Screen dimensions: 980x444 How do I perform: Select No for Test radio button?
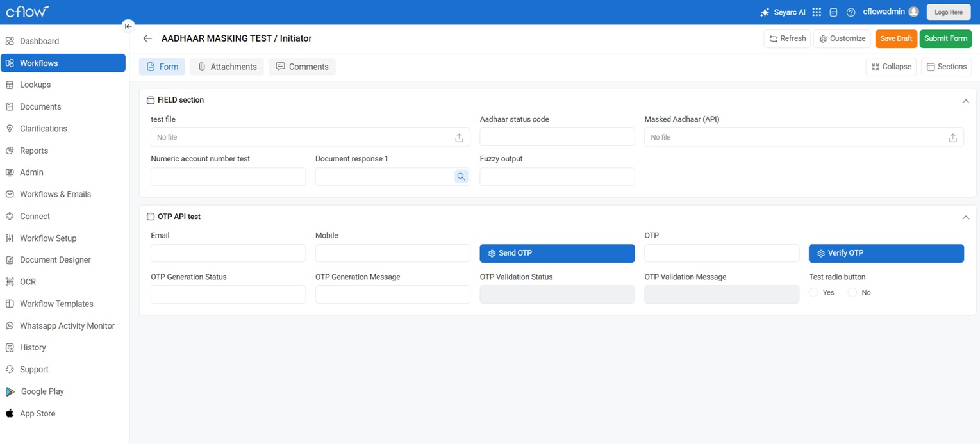pos(852,293)
